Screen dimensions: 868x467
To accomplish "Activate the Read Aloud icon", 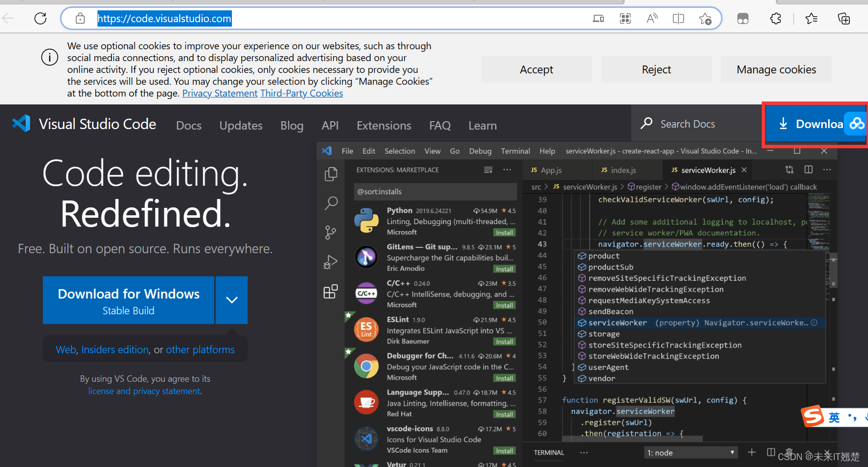I will (x=652, y=19).
